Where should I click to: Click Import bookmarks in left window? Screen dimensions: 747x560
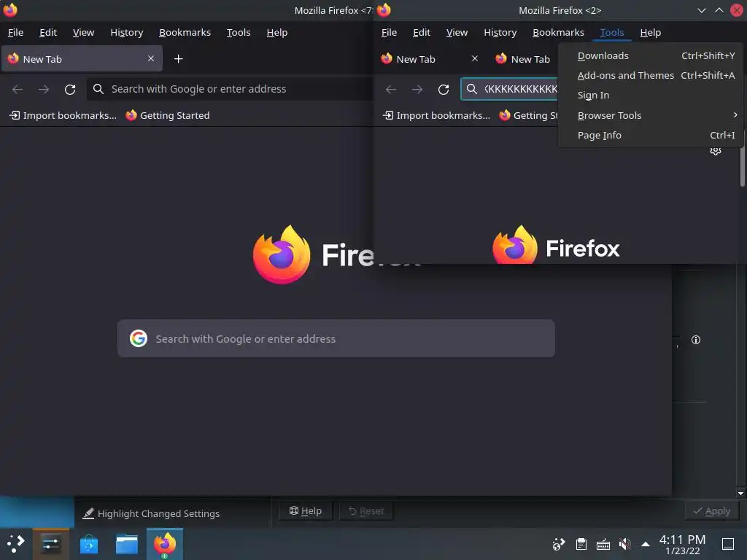pos(63,115)
